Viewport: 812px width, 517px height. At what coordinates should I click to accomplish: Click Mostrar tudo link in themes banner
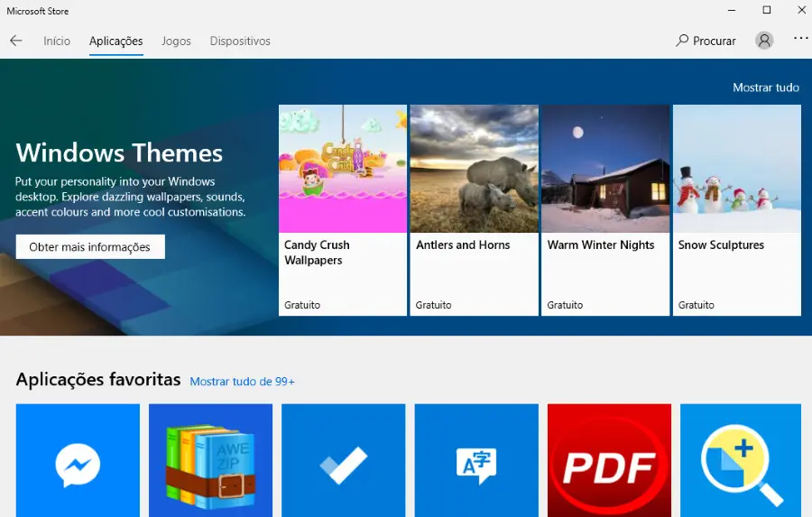[765, 88]
